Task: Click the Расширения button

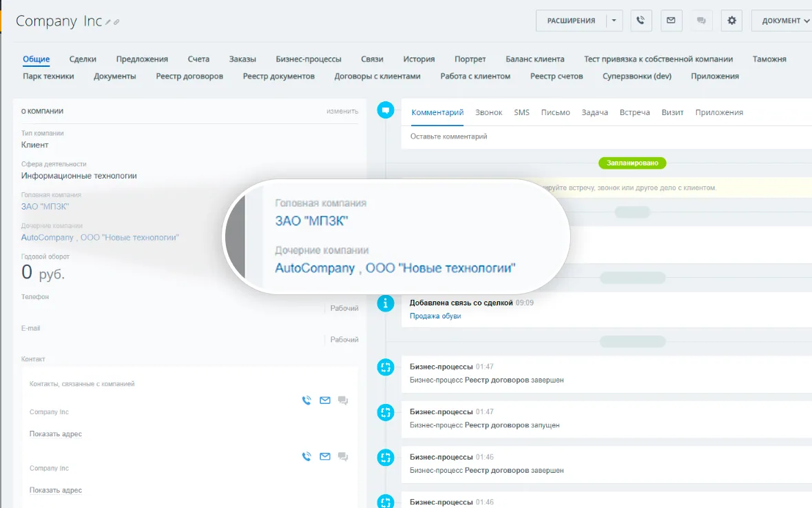Action: [571, 21]
